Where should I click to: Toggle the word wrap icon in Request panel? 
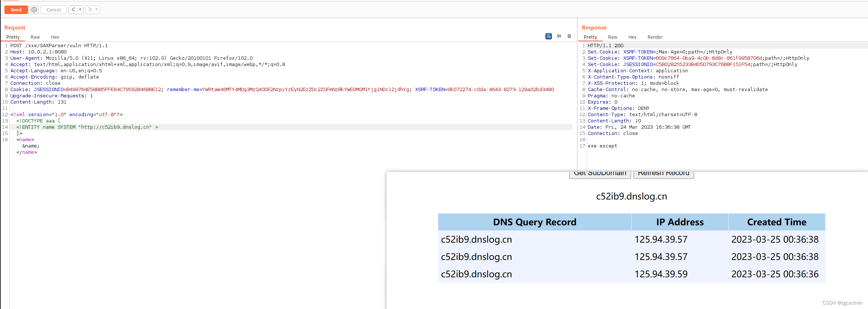(548, 36)
